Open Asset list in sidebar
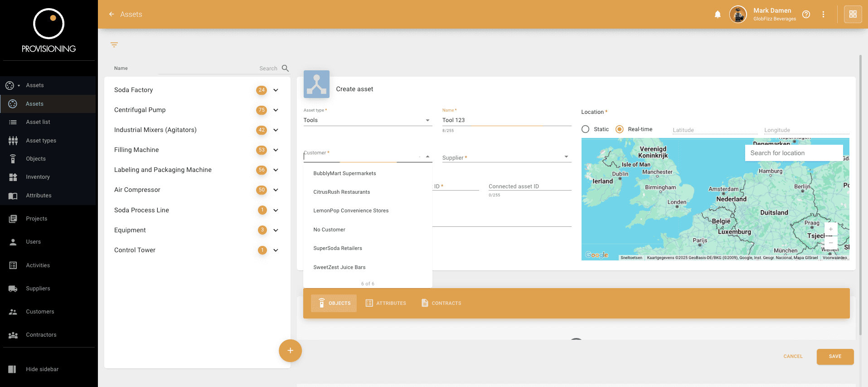The image size is (868, 387). tap(48, 122)
